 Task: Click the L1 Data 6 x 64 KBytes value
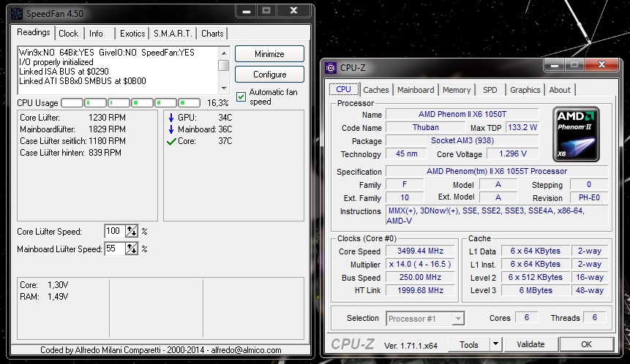tap(536, 251)
